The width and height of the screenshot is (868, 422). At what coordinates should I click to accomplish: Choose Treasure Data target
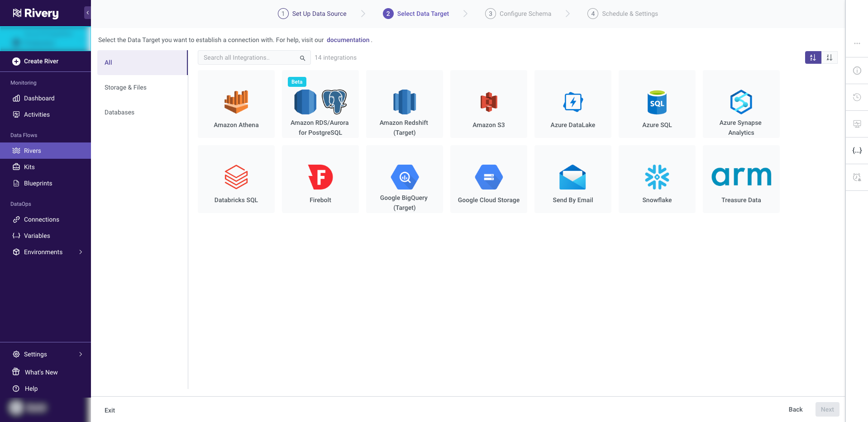(x=741, y=179)
